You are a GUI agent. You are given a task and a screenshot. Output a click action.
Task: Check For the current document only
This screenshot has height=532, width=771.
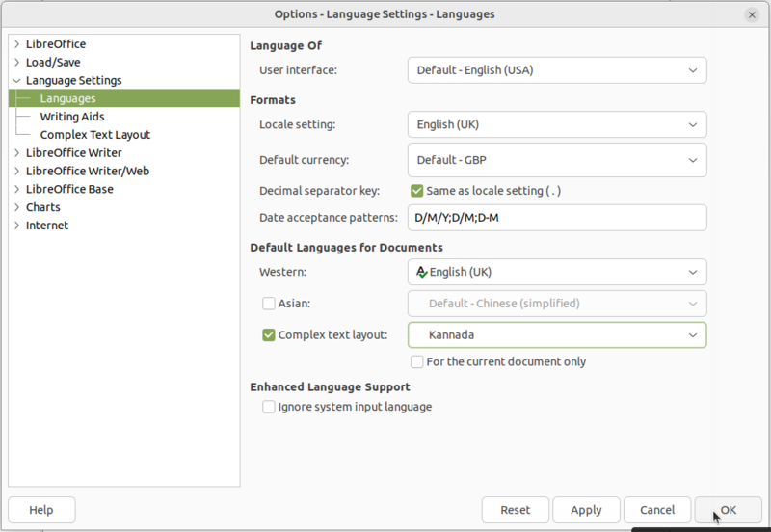point(416,361)
